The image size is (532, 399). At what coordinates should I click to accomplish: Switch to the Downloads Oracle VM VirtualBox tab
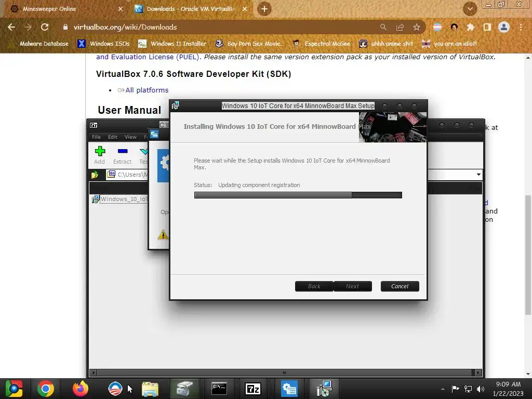point(190,9)
